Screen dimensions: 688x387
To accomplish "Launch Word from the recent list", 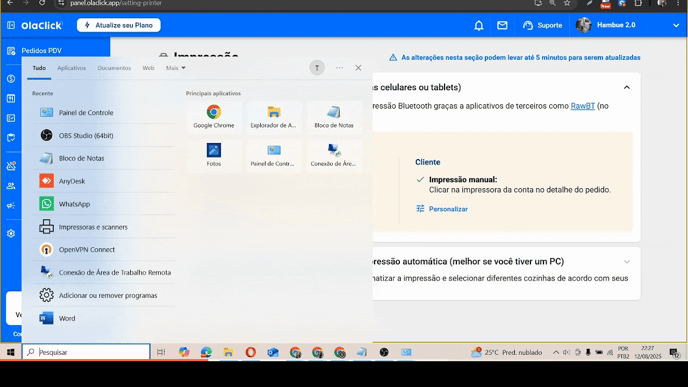I will point(104,318).
